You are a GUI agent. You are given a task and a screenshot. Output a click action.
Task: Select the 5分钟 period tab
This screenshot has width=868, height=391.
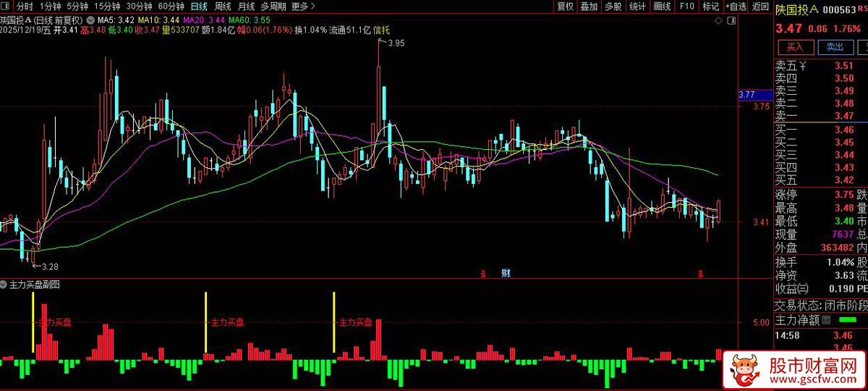(77, 7)
